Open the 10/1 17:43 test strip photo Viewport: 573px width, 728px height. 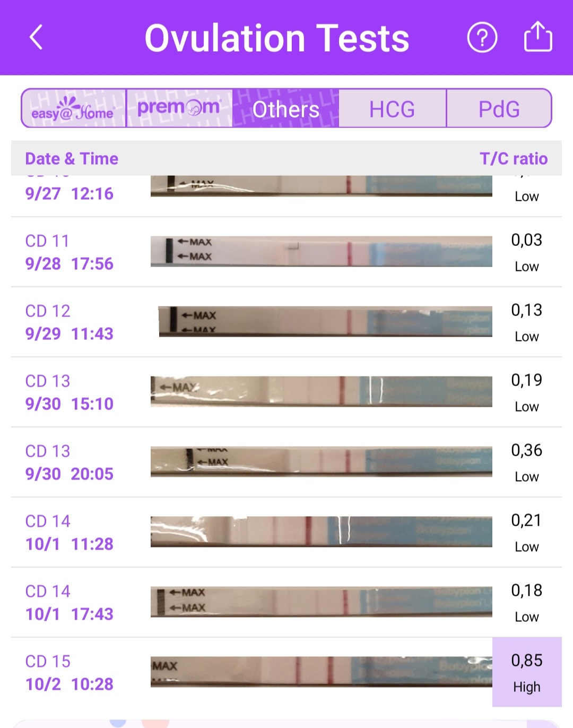tap(321, 602)
